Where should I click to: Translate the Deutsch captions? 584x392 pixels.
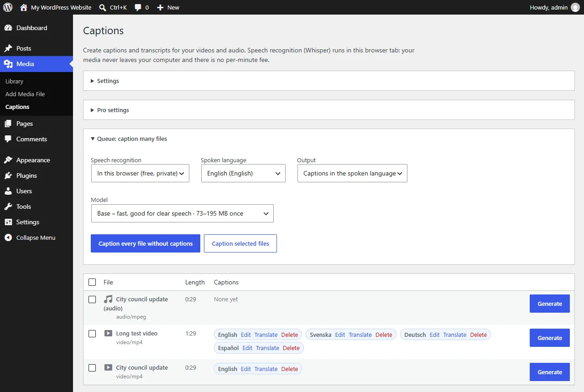[x=455, y=335]
